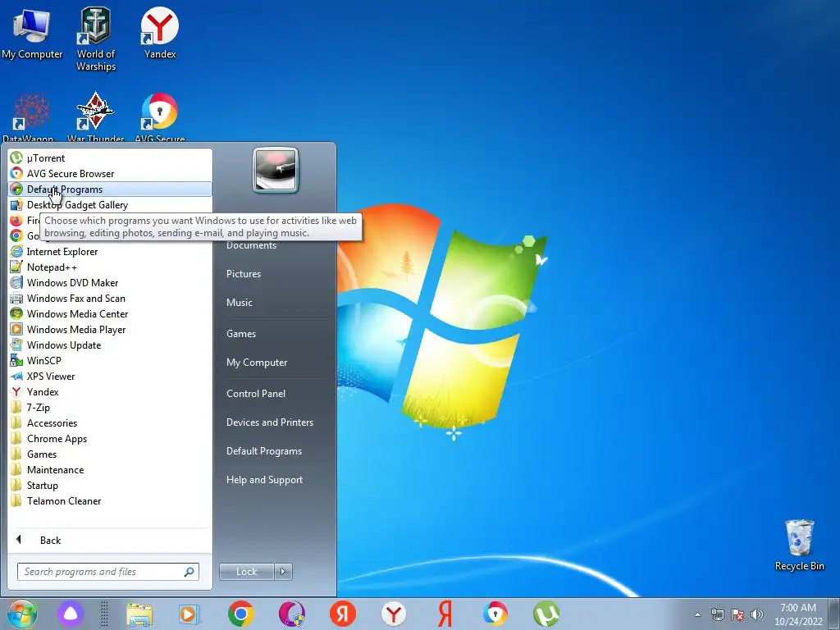Open Devices and Printers
This screenshot has width=840, height=630.
pyautogui.click(x=269, y=422)
